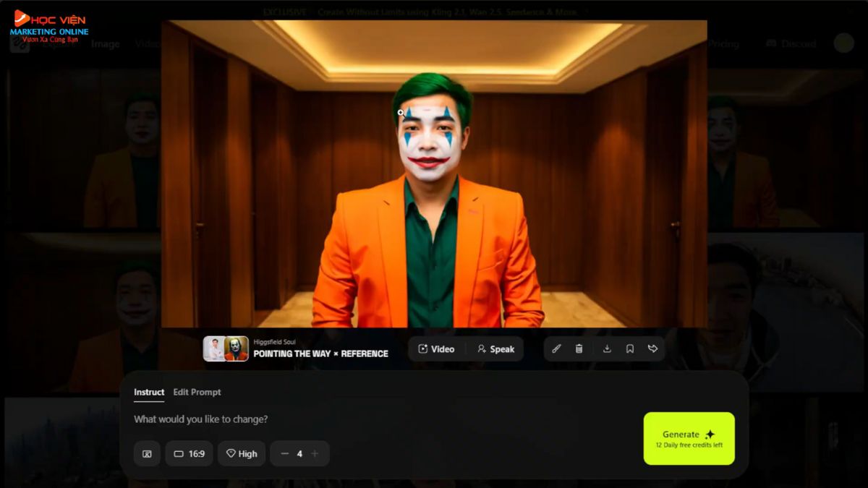Download the generated Joker image
Viewport: 868px width, 488px height.
(x=607, y=348)
